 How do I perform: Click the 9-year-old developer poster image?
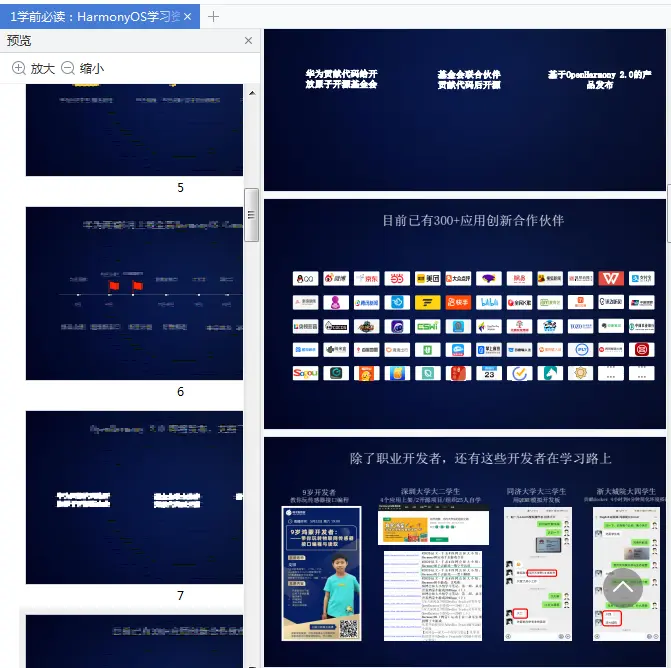321,573
